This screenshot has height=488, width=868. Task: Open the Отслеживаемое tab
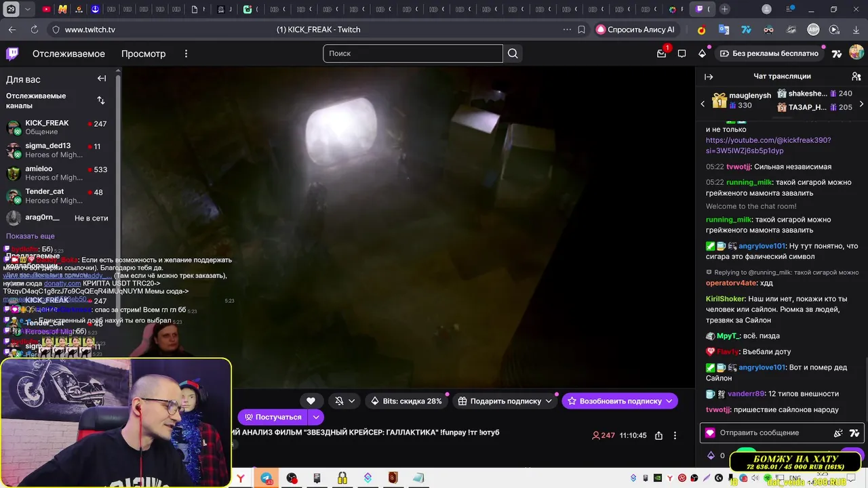pos(68,54)
